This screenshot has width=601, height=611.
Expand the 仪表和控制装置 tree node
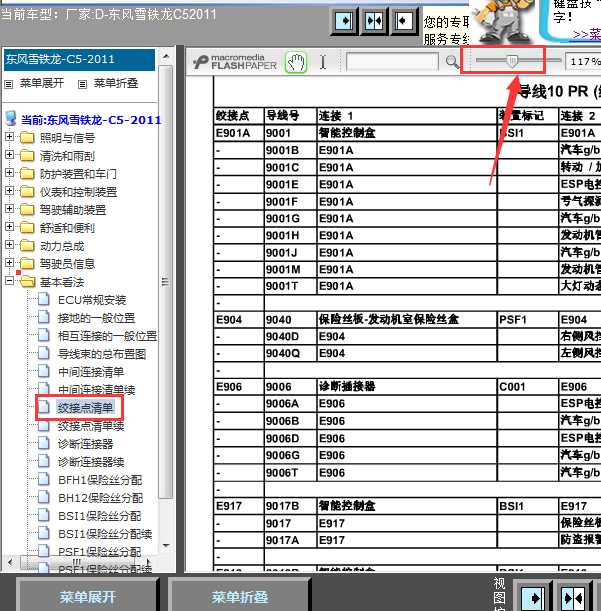10,190
